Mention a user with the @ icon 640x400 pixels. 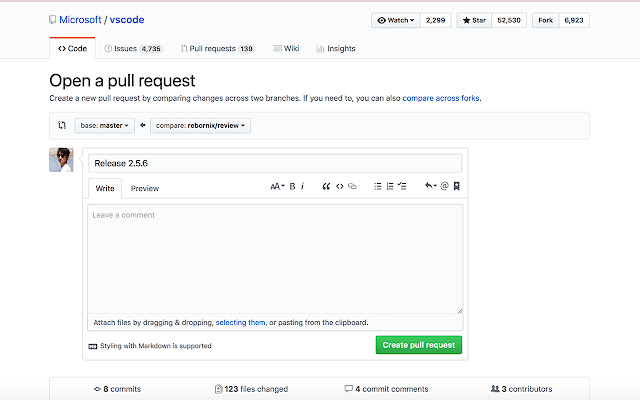pos(444,186)
